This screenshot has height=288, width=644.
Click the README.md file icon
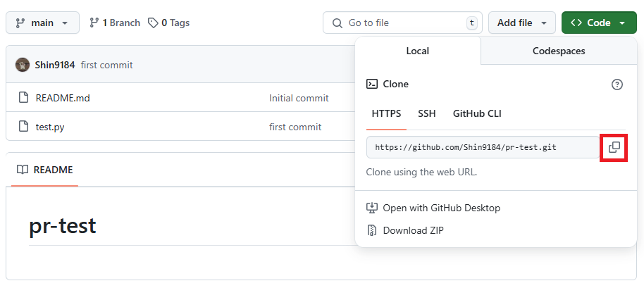pyautogui.click(x=23, y=98)
